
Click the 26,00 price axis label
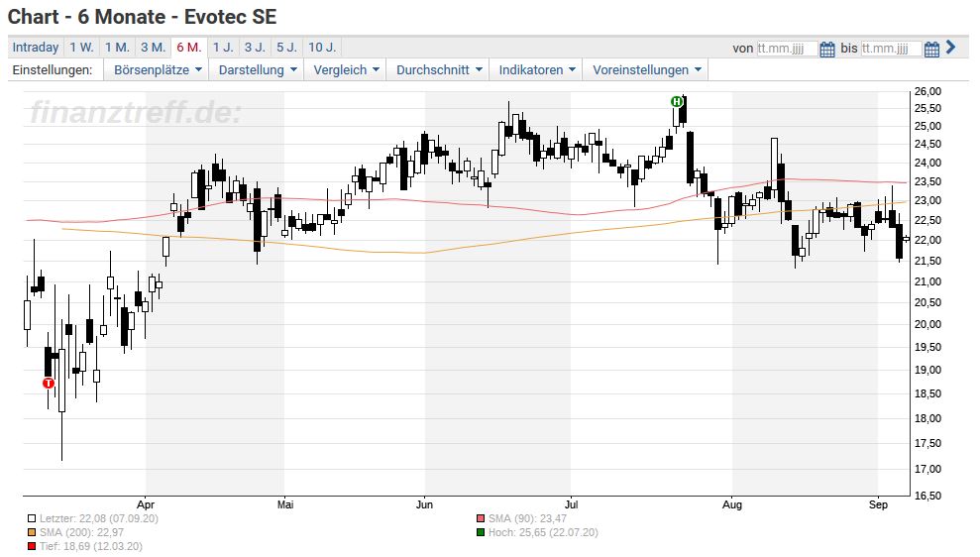point(927,91)
